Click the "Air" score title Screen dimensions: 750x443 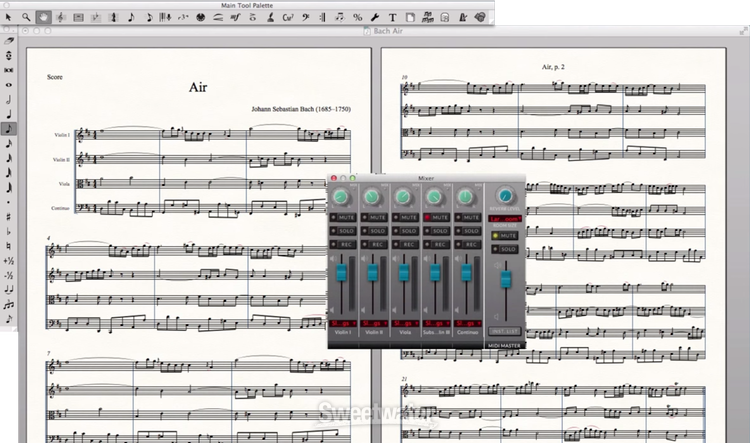coord(198,87)
